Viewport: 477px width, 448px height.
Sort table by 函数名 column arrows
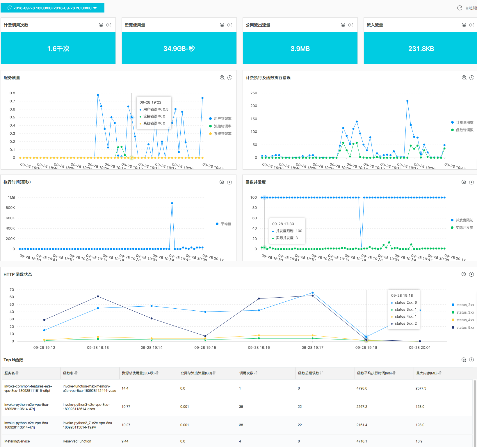(x=76, y=373)
